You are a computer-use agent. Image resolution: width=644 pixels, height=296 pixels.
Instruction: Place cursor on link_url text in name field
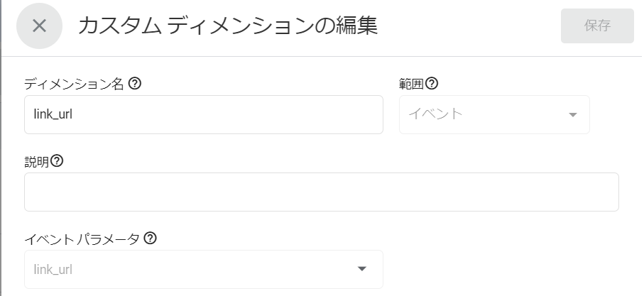(x=53, y=114)
